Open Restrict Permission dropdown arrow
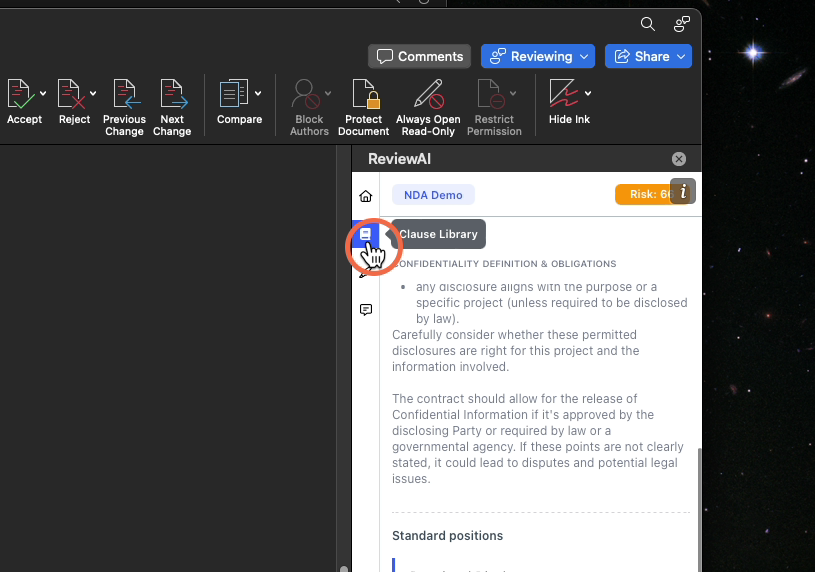The image size is (815, 572). [x=513, y=94]
